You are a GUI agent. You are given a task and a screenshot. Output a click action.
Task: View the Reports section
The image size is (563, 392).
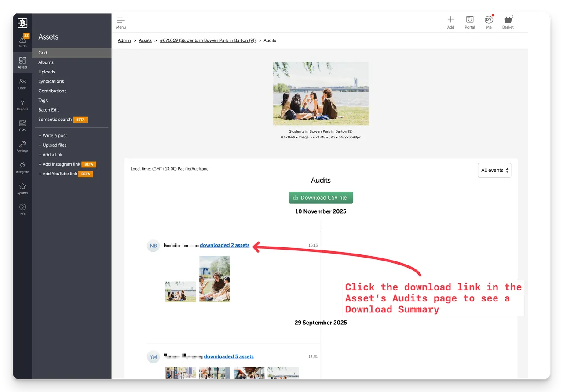pyautogui.click(x=22, y=104)
